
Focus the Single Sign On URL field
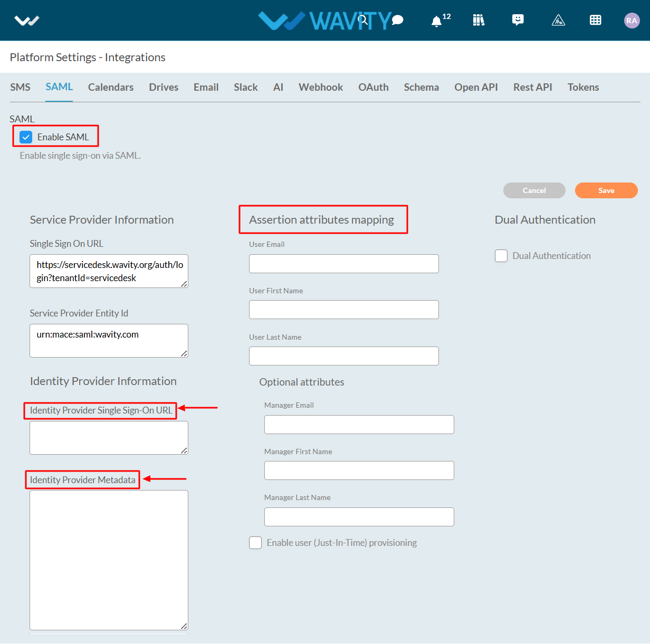pyautogui.click(x=109, y=271)
